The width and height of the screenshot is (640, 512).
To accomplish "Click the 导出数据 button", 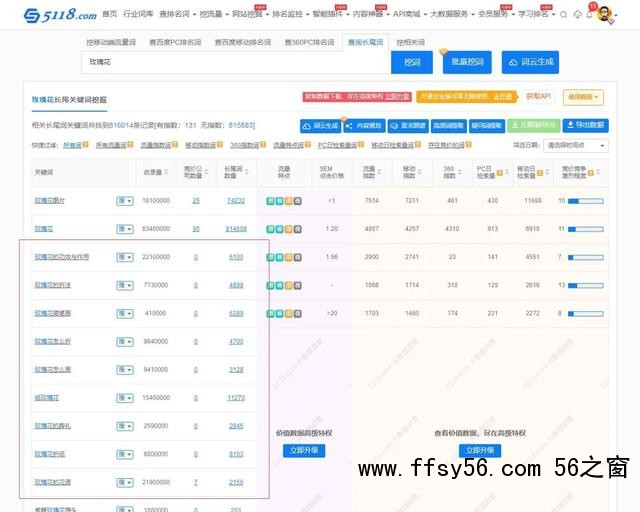I will (x=586, y=125).
